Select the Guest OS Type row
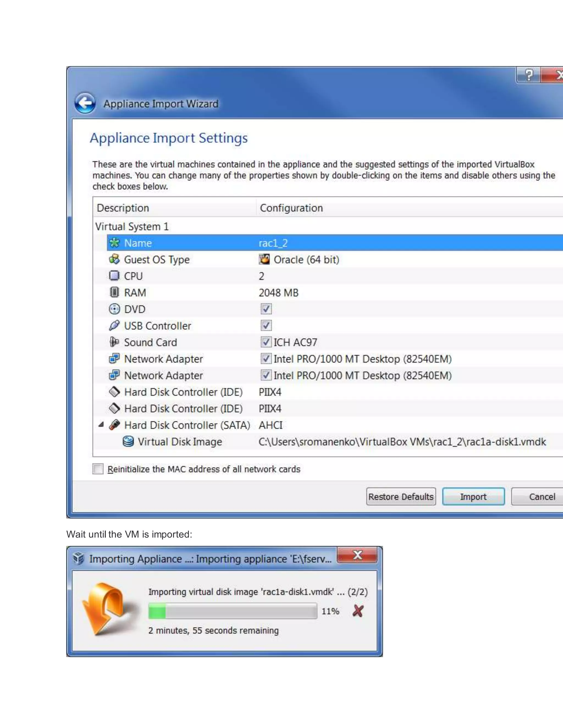Image resolution: width=563 pixels, height=728 pixels. click(328, 259)
